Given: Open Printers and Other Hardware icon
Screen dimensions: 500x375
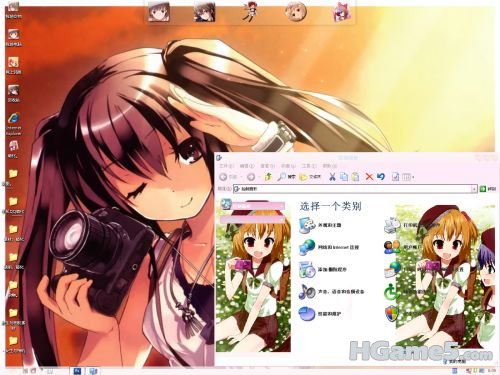Looking at the screenshot, I should [392, 225].
